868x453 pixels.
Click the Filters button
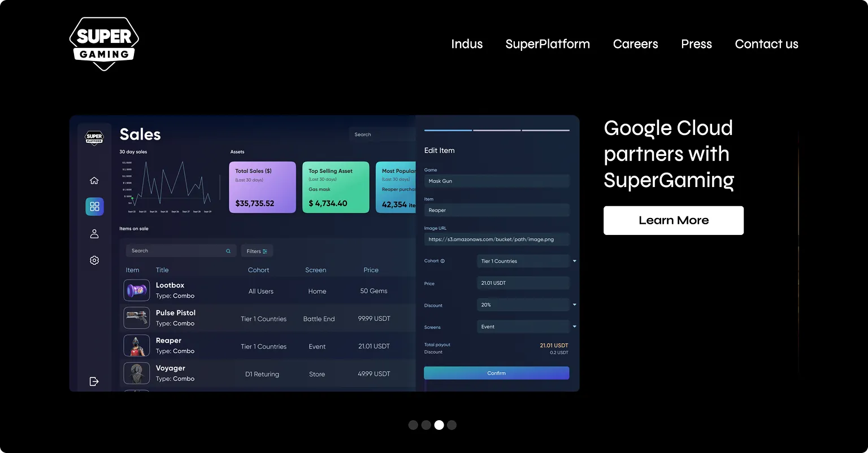(x=257, y=251)
